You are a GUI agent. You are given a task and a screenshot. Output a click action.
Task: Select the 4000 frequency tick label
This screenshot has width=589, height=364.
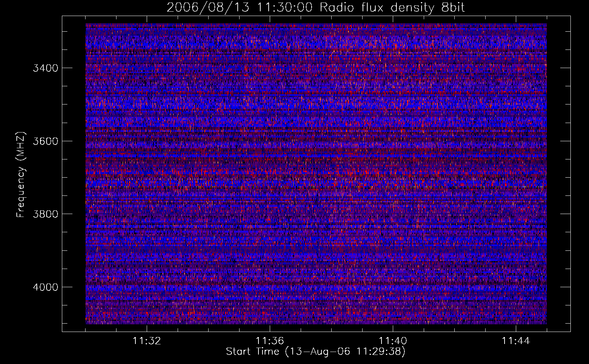pyautogui.click(x=46, y=287)
